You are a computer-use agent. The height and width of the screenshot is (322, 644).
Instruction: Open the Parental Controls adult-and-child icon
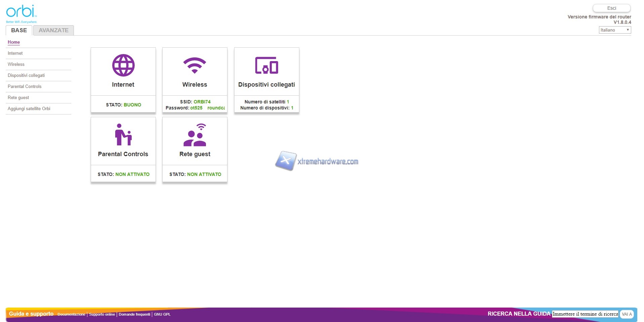[123, 135]
